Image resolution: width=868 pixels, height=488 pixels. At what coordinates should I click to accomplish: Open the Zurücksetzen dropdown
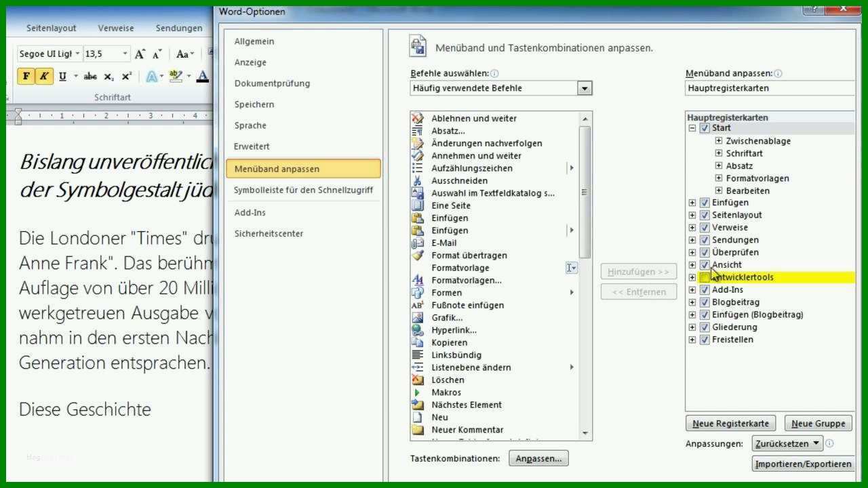tap(787, 443)
